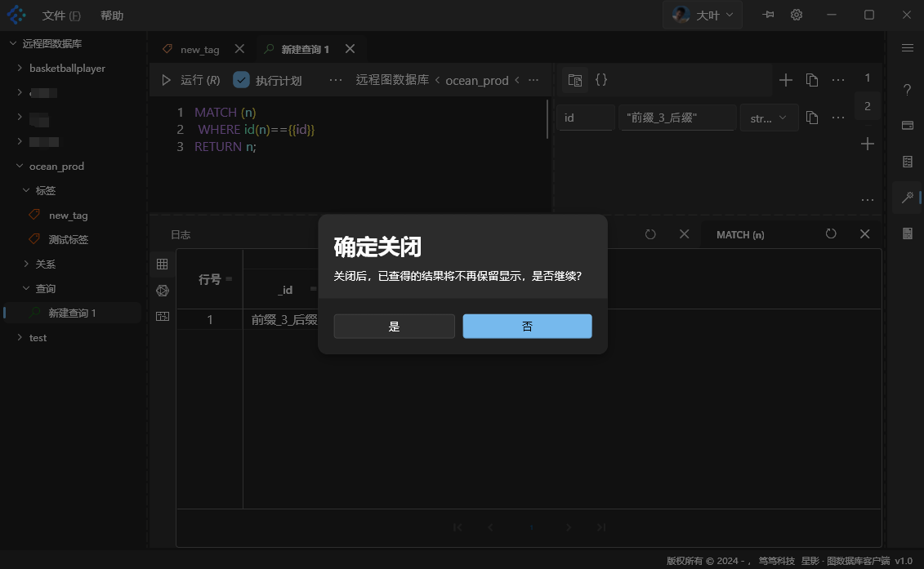Image resolution: width=924 pixels, height=569 pixels.
Task: Click the id parameter name field
Action: tap(585, 118)
